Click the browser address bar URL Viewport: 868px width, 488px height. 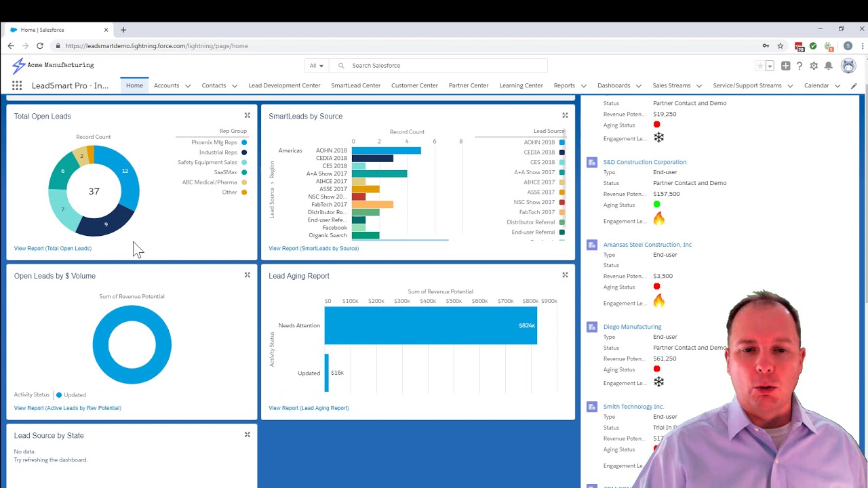coord(157,46)
